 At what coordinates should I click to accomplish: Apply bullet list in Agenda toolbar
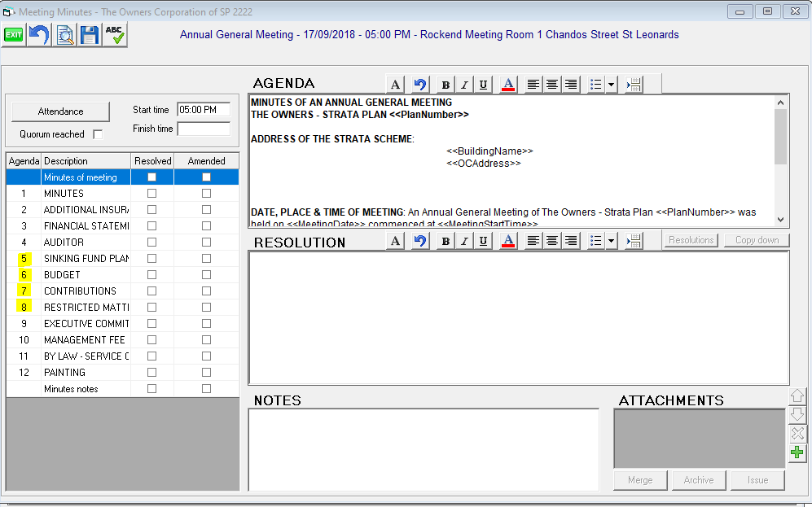pyautogui.click(x=596, y=85)
